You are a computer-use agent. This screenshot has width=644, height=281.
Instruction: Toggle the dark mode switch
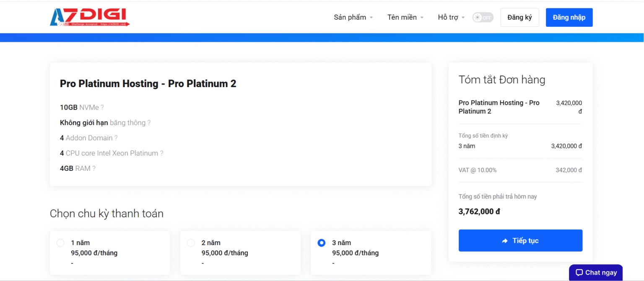tap(483, 18)
